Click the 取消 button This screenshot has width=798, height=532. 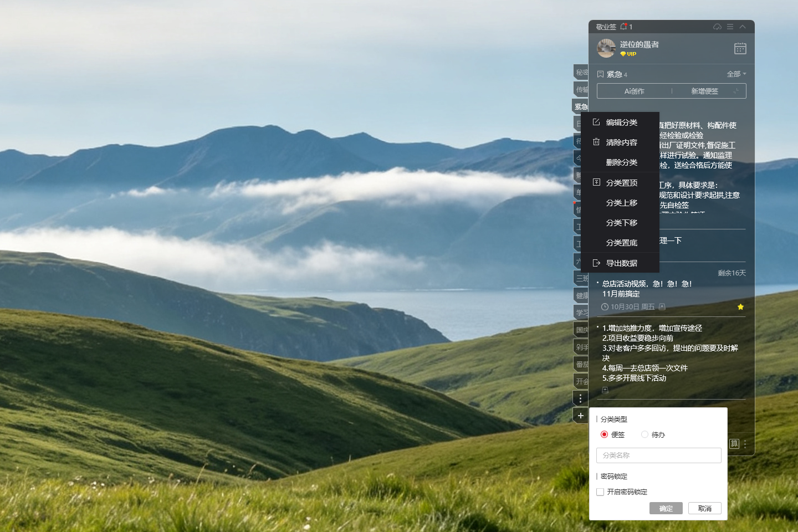(705, 509)
